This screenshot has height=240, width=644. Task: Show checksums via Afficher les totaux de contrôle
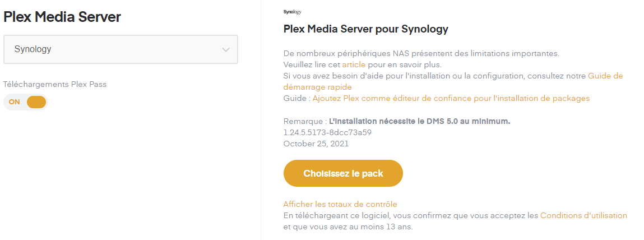click(340, 204)
